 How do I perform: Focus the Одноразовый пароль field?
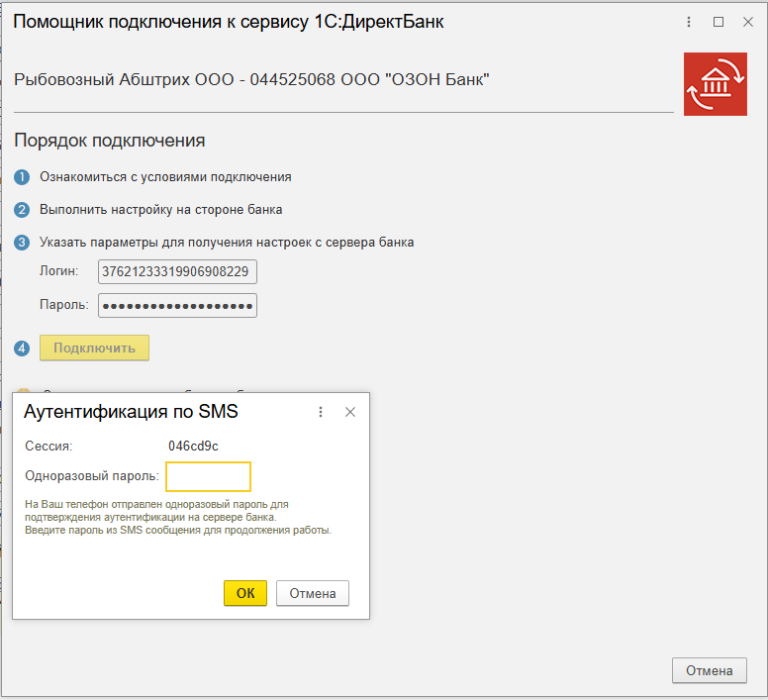208,476
